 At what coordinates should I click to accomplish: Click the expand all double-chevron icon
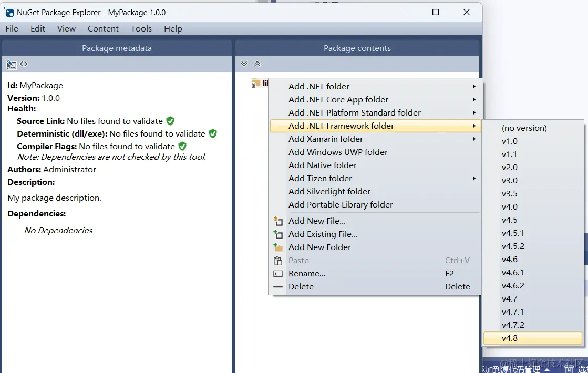tap(244, 64)
